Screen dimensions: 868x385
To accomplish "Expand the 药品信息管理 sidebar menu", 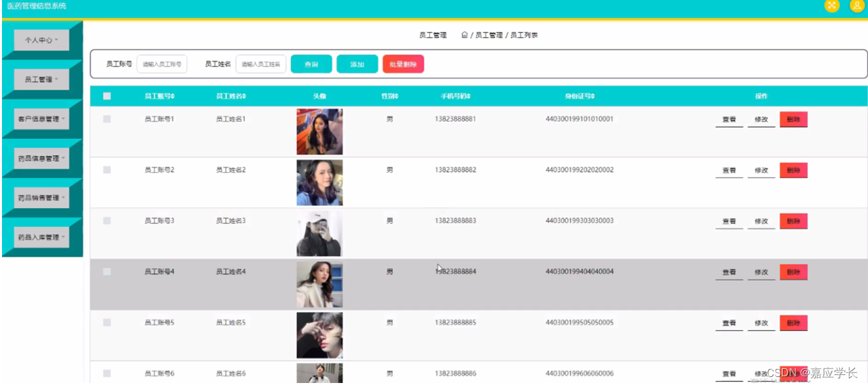I will (41, 158).
